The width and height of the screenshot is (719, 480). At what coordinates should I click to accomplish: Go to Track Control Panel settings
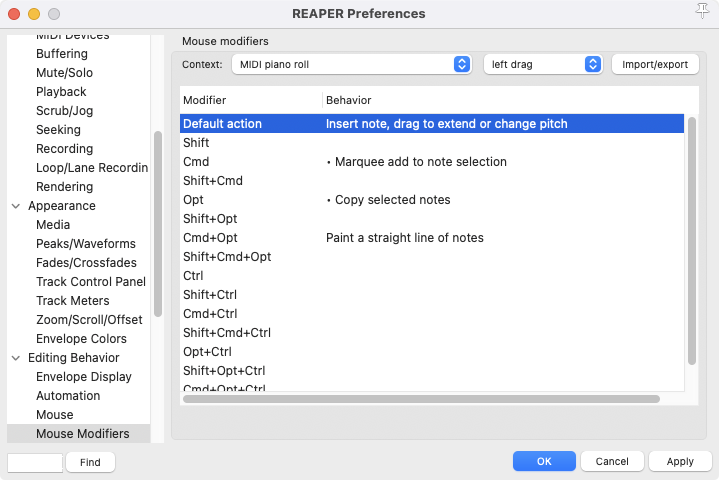90,282
